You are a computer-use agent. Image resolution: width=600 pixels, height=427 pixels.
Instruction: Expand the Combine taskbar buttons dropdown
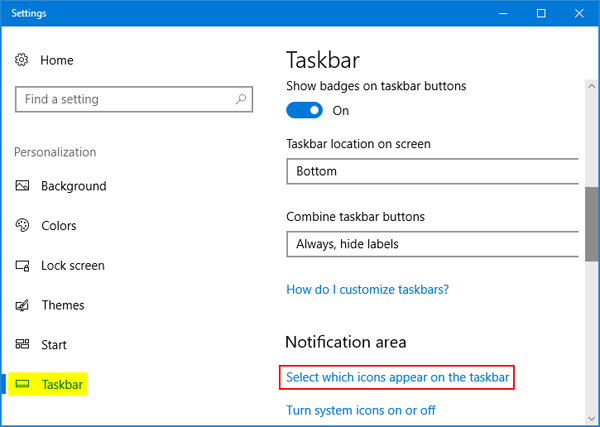tap(432, 243)
